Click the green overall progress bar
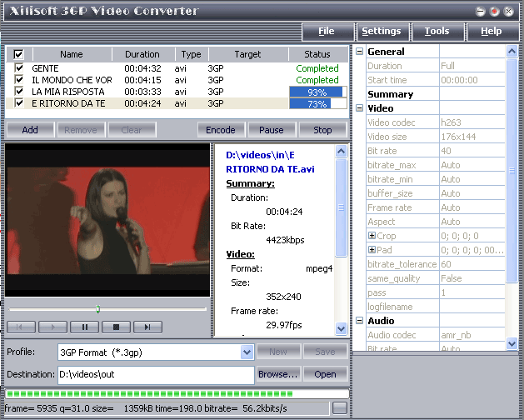 pyautogui.click(x=177, y=393)
